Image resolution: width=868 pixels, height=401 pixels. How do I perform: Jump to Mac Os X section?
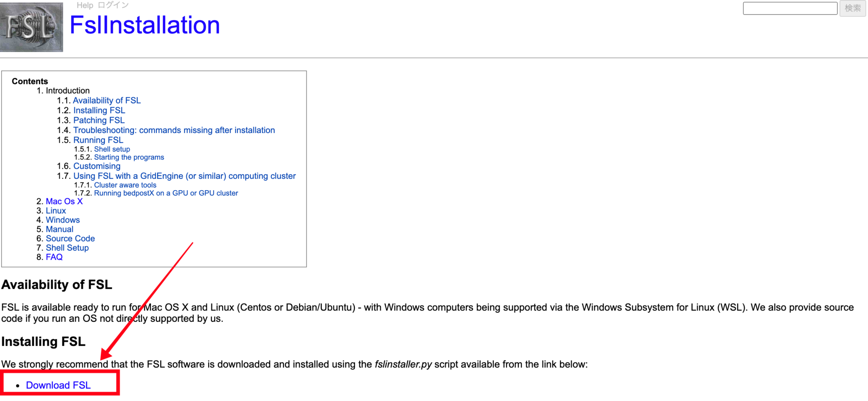(x=64, y=201)
